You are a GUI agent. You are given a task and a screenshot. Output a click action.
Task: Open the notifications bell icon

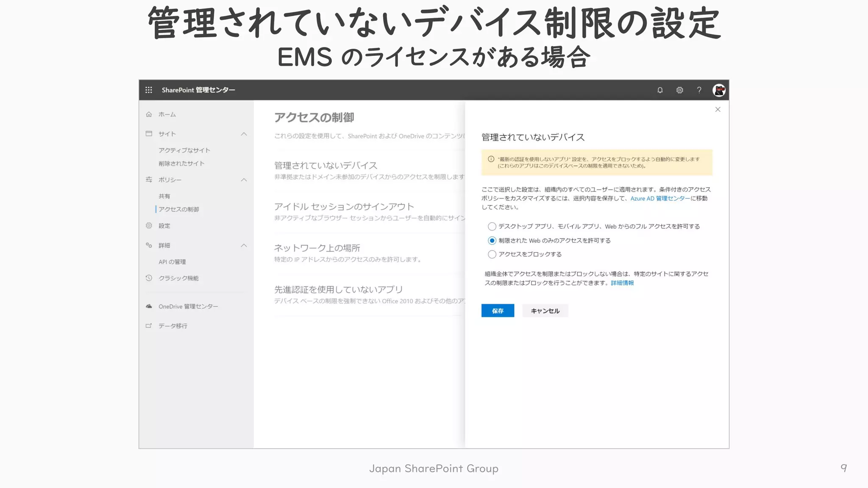click(660, 90)
